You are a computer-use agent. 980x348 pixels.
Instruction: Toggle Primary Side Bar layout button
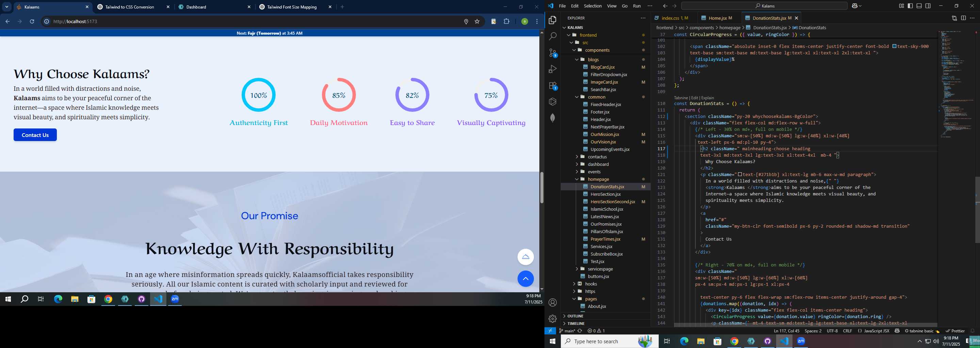point(910,6)
